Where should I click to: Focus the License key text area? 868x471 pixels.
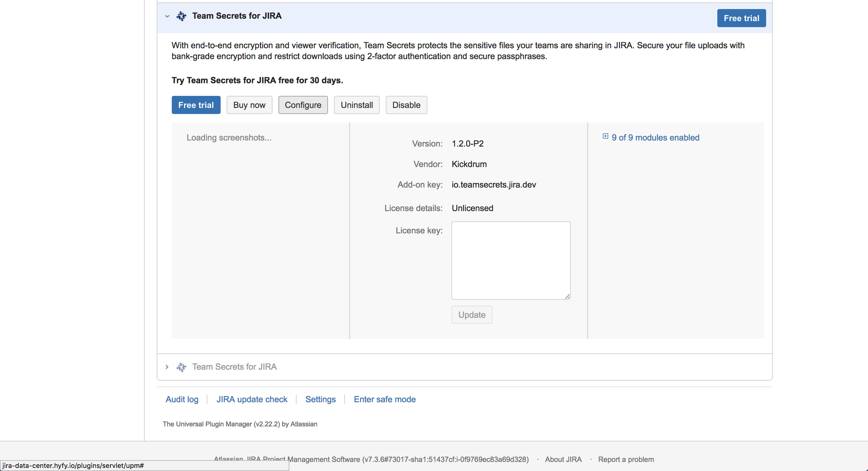point(511,261)
